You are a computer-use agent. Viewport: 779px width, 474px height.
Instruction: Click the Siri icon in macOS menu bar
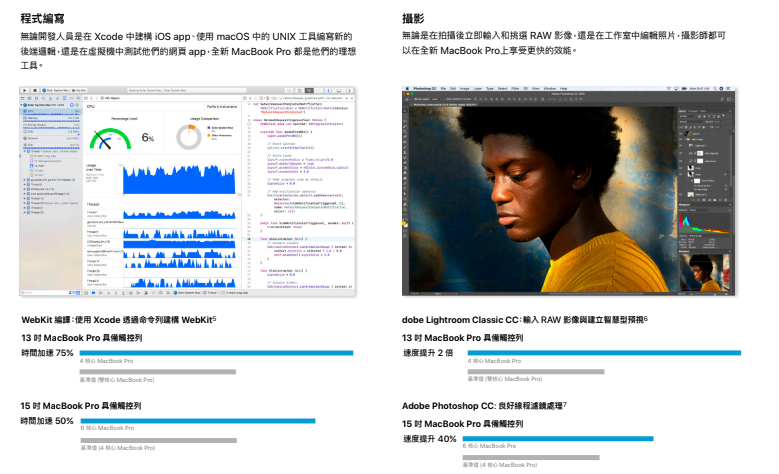[x=721, y=88]
